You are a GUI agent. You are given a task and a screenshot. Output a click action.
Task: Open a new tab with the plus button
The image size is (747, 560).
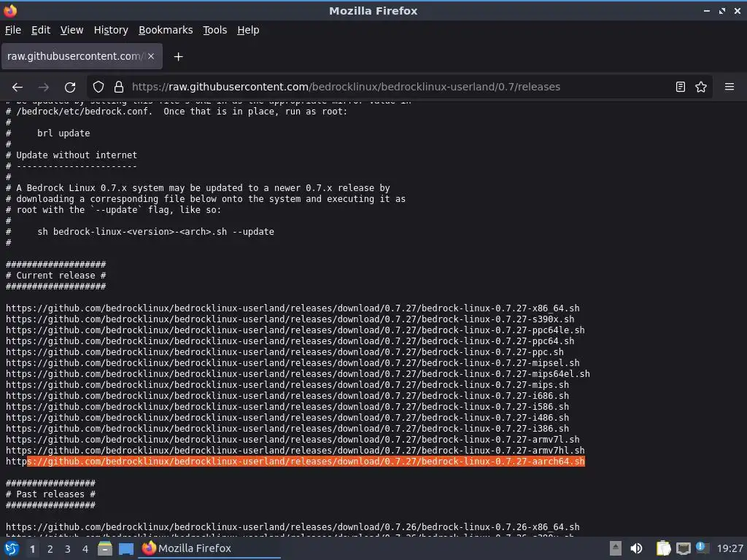(x=178, y=57)
